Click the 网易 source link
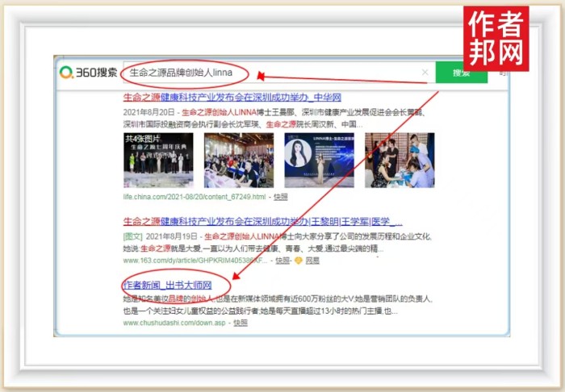The width and height of the screenshot is (565, 392). [x=312, y=261]
